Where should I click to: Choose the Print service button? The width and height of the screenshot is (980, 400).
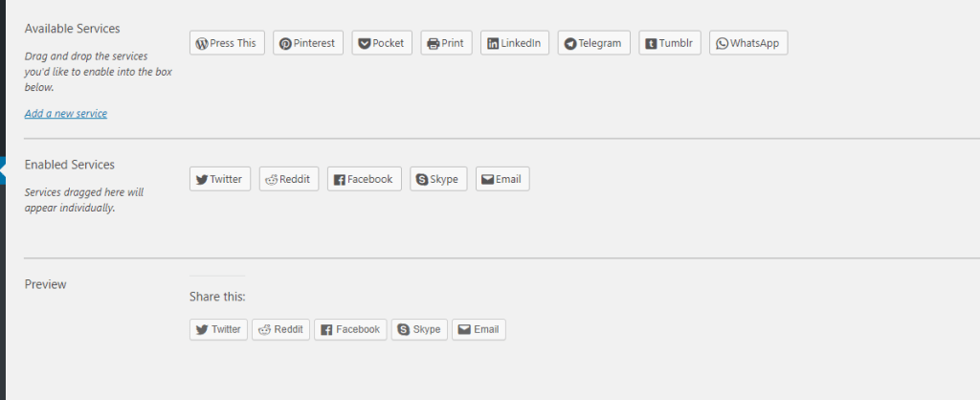(446, 43)
